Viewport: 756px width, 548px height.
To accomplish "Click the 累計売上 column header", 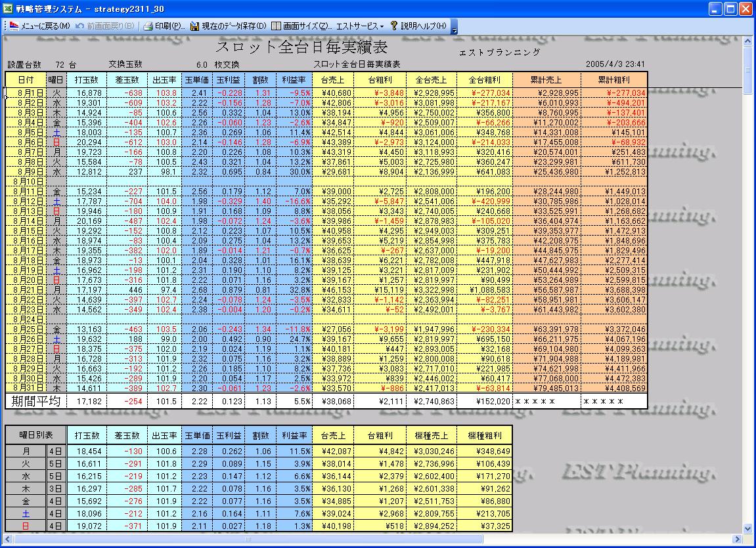I will pyautogui.click(x=546, y=80).
